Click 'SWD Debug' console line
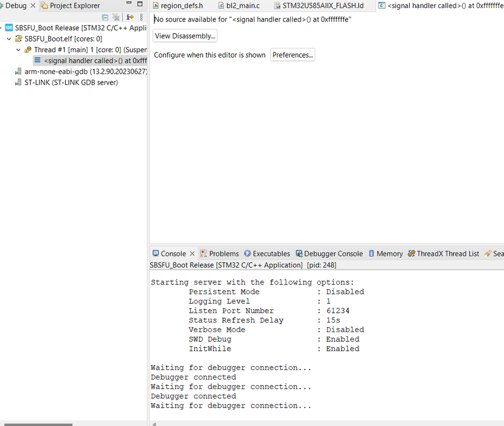The width and height of the screenshot is (504, 426). tap(274, 339)
